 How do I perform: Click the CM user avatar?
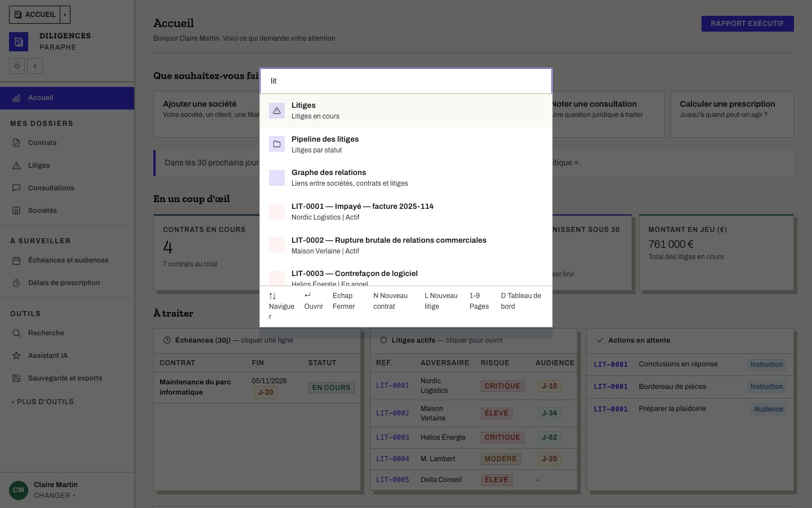pyautogui.click(x=19, y=490)
